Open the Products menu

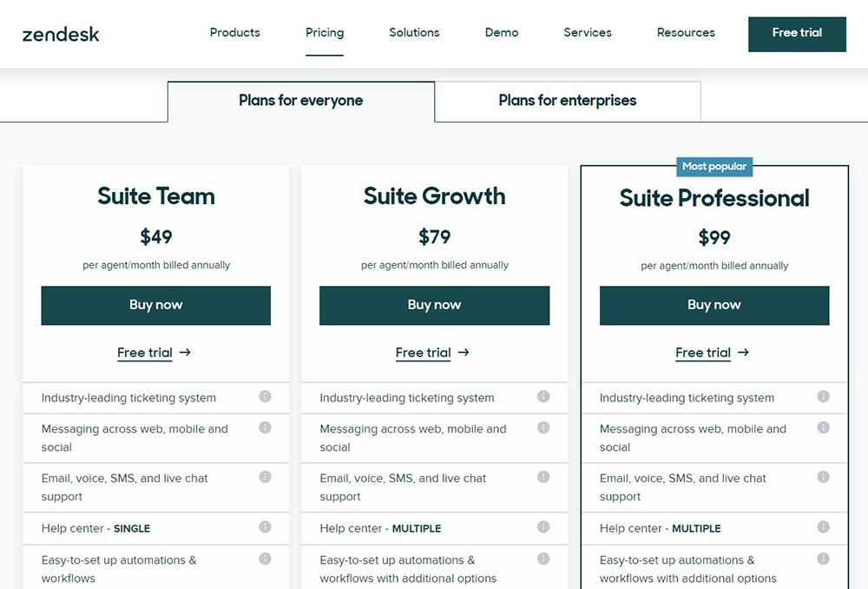click(x=234, y=33)
